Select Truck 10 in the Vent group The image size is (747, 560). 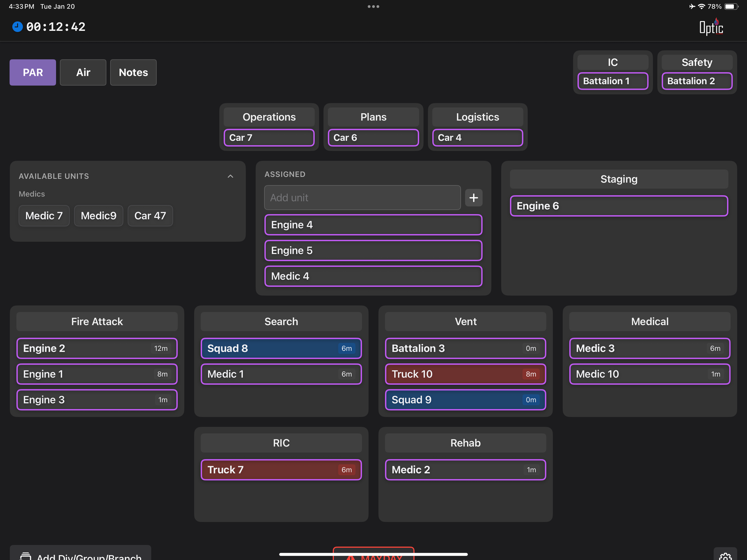point(465,374)
